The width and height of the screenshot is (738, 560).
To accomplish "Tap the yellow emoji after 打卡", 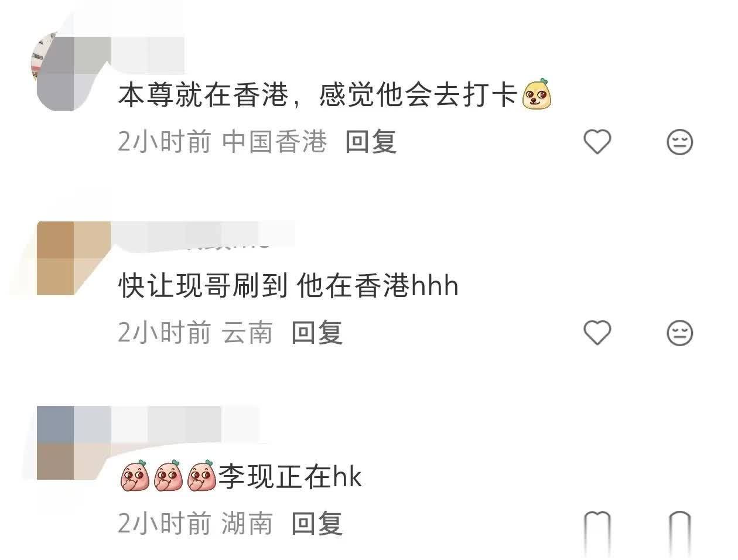I will [x=537, y=95].
